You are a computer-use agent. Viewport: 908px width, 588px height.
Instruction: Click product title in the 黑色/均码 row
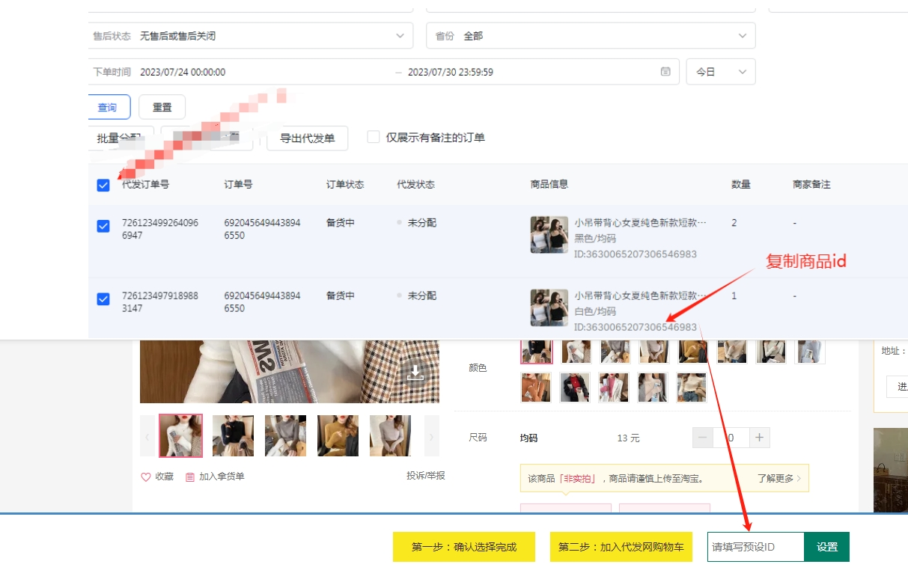640,222
